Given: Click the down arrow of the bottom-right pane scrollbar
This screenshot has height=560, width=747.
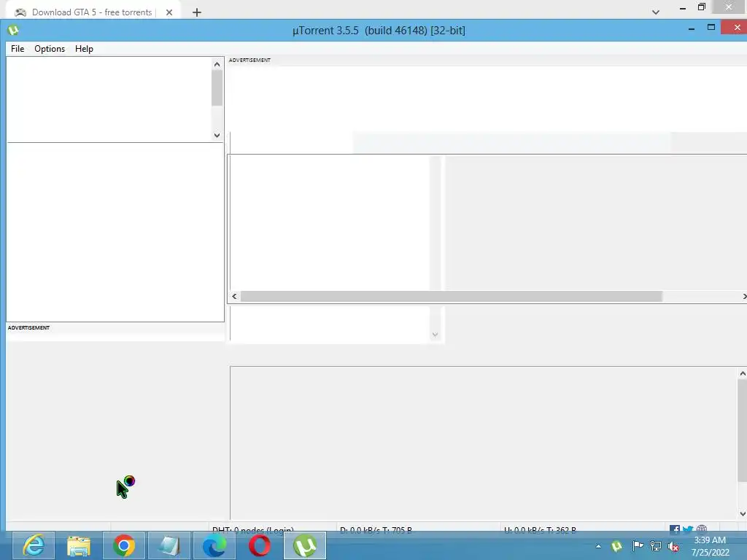Looking at the screenshot, I should click(x=742, y=514).
